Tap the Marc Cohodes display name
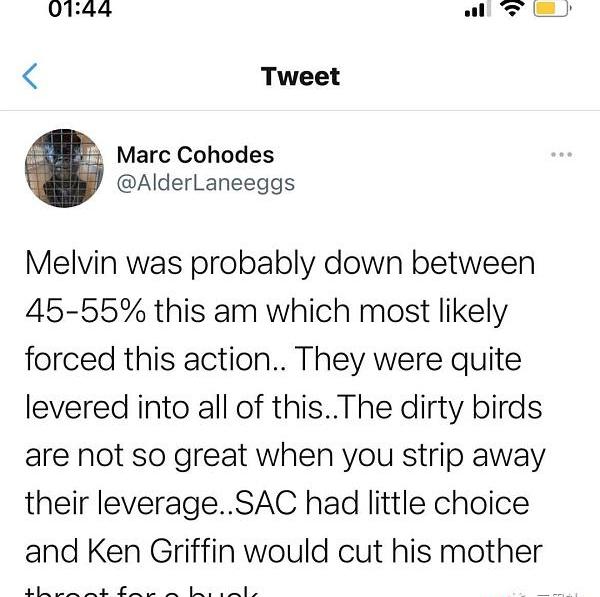 coord(195,155)
